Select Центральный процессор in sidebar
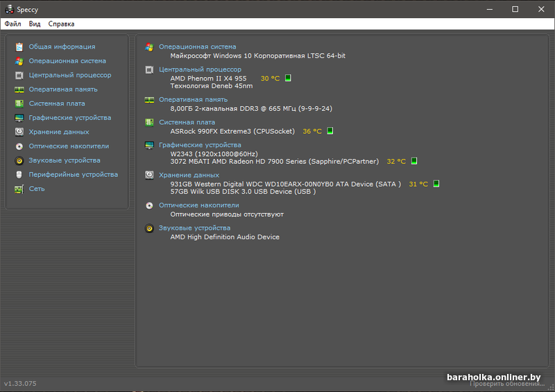555x392 pixels. click(70, 75)
